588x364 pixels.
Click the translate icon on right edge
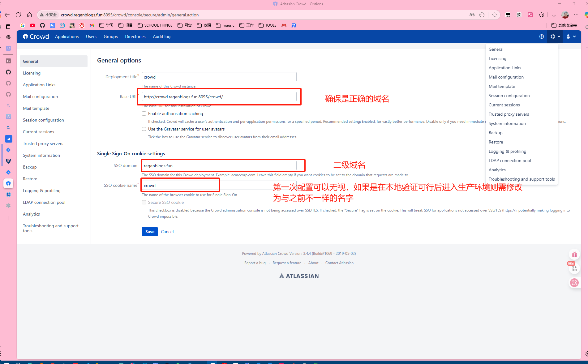point(574,282)
